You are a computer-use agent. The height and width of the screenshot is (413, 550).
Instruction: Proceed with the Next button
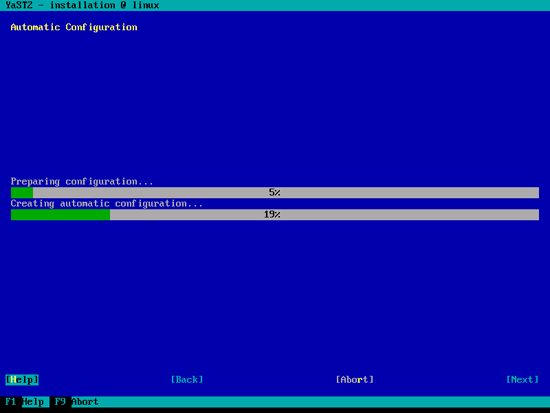coord(522,380)
